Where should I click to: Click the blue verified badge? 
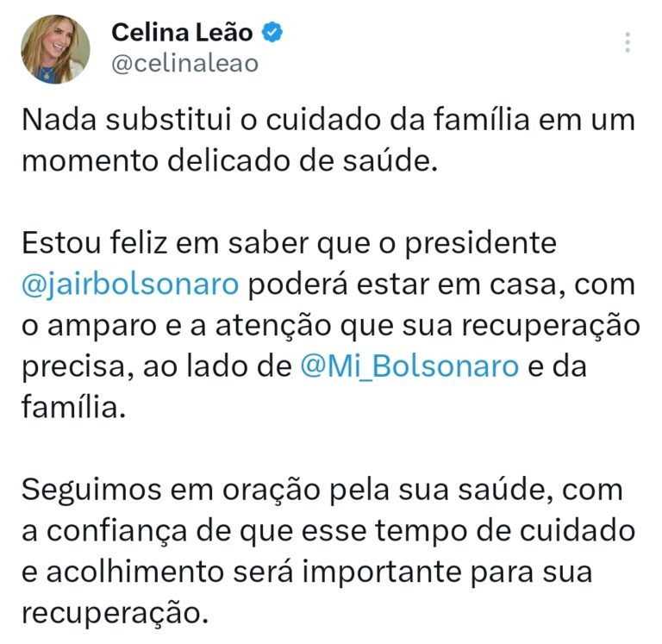click(x=273, y=34)
